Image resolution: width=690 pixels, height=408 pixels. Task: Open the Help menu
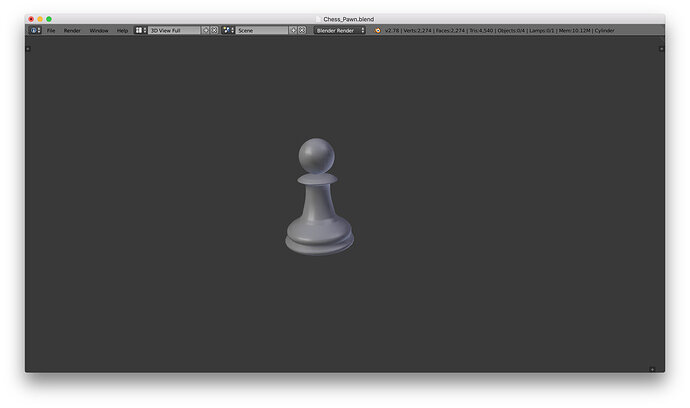tap(122, 30)
